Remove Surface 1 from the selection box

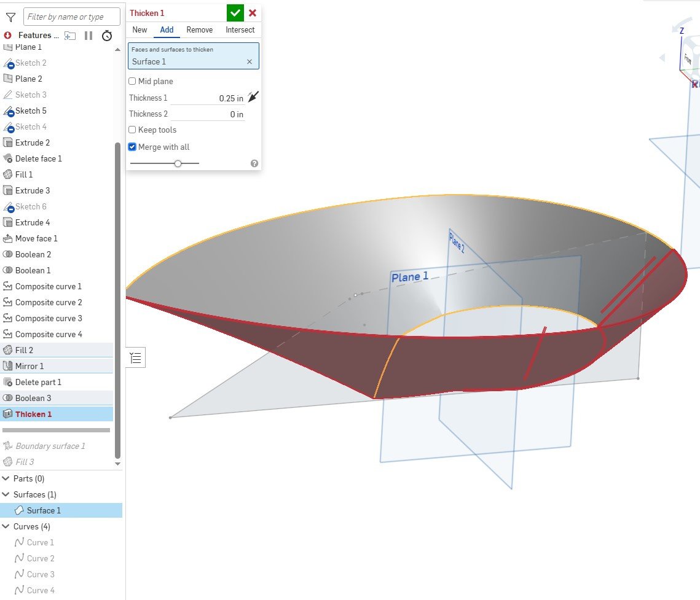pos(250,62)
